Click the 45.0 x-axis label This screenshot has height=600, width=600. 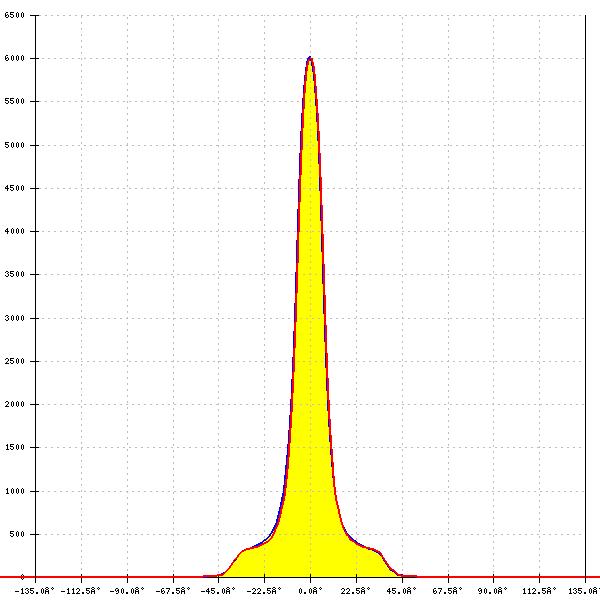click(401, 591)
